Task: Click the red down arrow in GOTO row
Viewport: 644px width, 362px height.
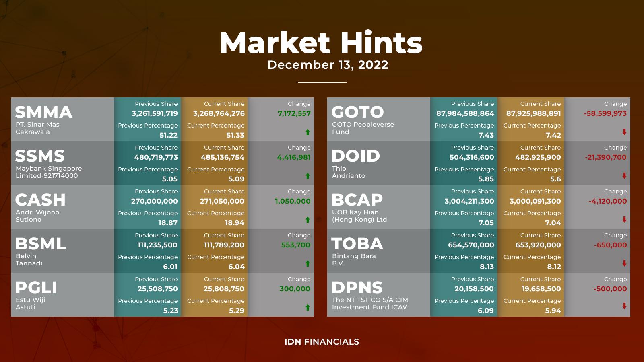Action: pos(624,132)
